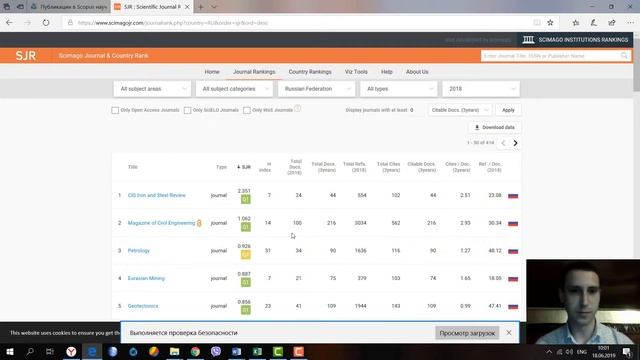Open the Home menu item

[x=212, y=72]
